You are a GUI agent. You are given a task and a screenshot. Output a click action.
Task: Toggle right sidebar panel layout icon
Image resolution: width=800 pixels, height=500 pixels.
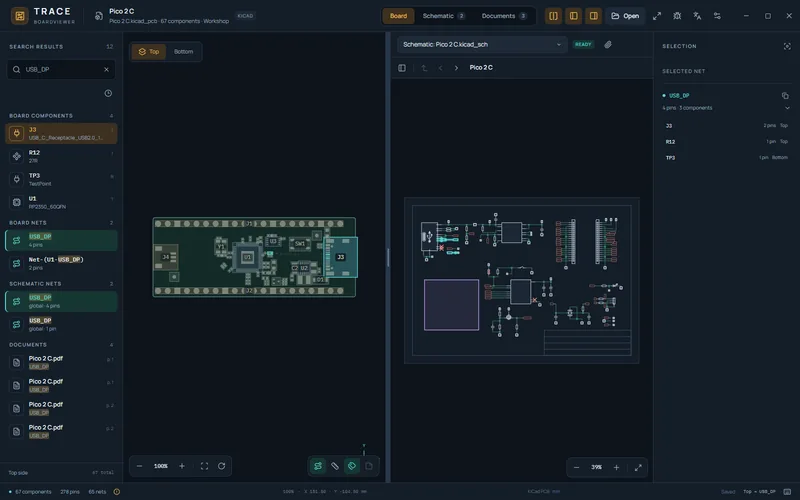[x=593, y=16]
